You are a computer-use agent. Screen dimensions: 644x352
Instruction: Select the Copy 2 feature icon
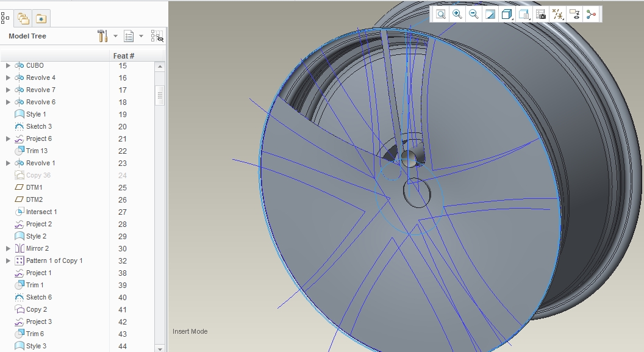pos(20,309)
